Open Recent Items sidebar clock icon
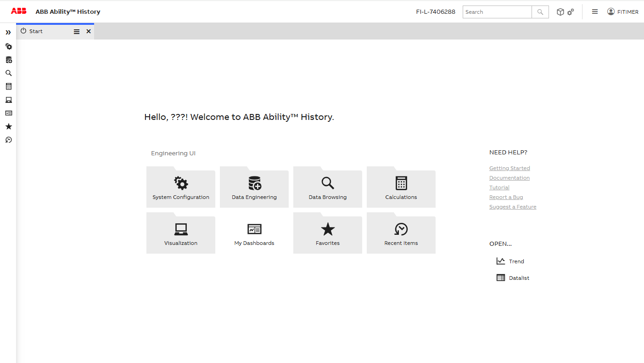644x363 pixels. (8, 140)
